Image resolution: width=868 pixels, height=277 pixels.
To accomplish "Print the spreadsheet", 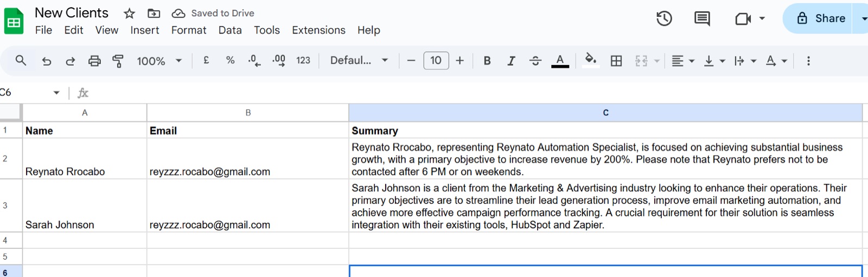I will pos(94,61).
